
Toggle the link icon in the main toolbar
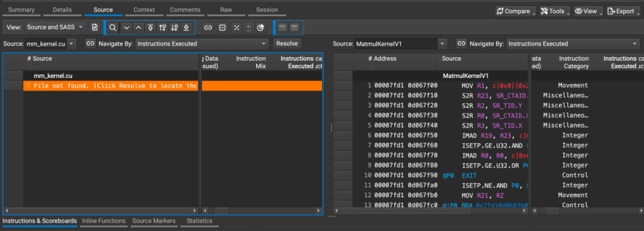click(x=208, y=27)
